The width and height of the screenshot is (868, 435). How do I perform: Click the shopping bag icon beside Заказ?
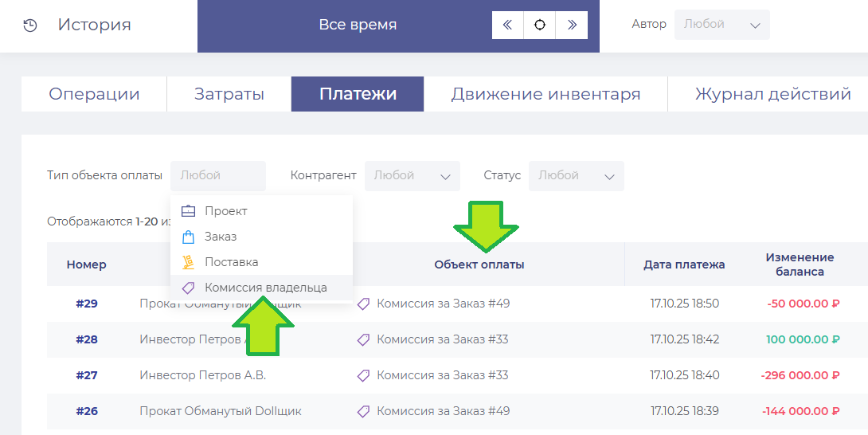point(188,237)
